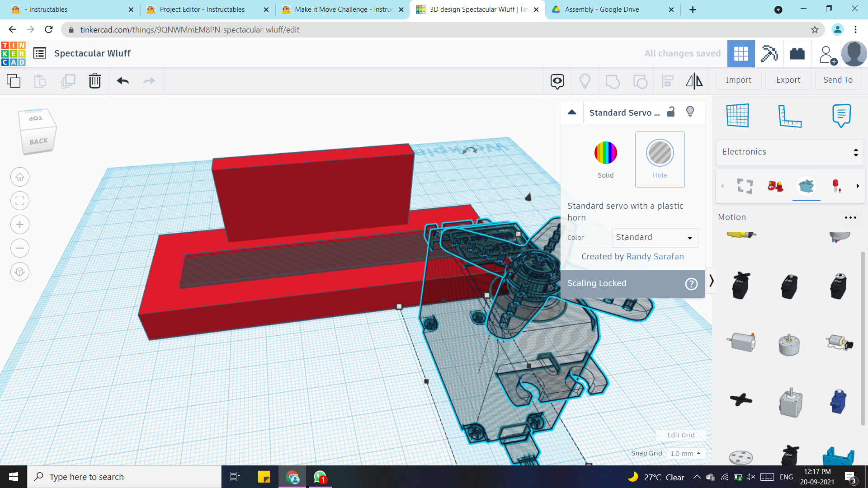Image resolution: width=868 pixels, height=488 pixels.
Task: Switch to Assembly Google Drive tab
Action: pyautogui.click(x=602, y=9)
